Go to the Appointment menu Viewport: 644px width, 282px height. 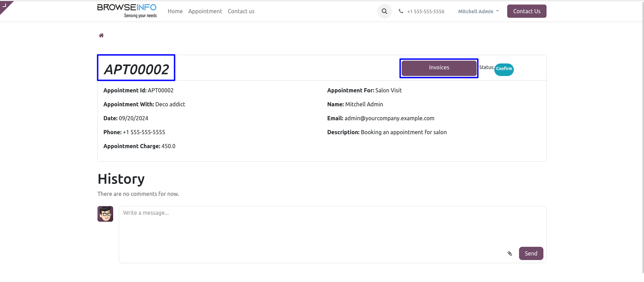tap(205, 12)
